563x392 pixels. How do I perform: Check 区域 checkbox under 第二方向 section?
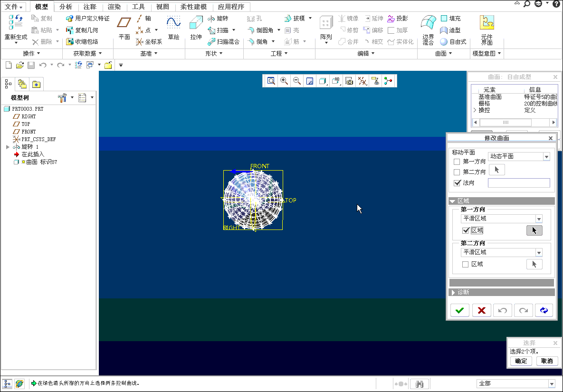(465, 264)
